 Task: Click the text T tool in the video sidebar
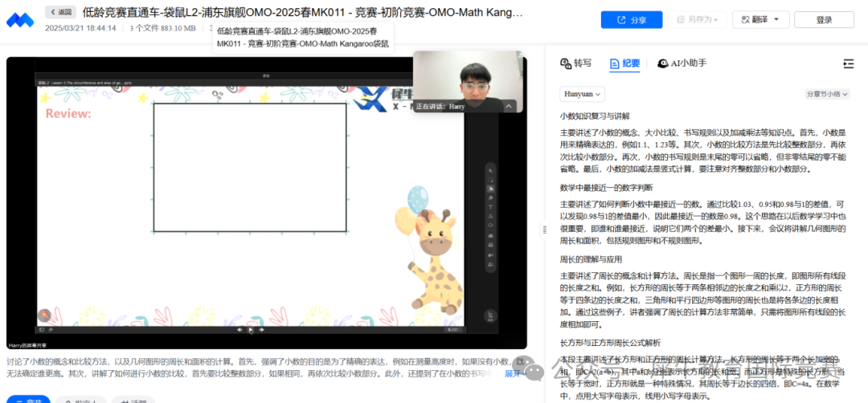[x=490, y=207]
